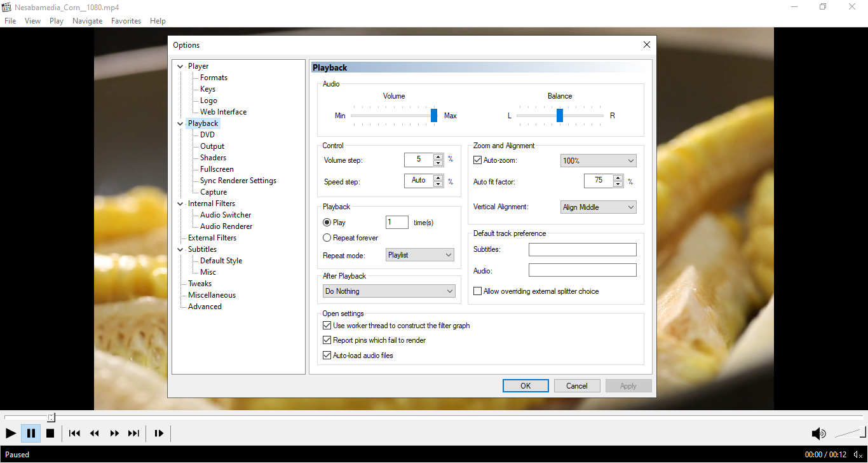This screenshot has height=463, width=868.
Task: Select the Repeat forever radio button
Action: click(327, 238)
